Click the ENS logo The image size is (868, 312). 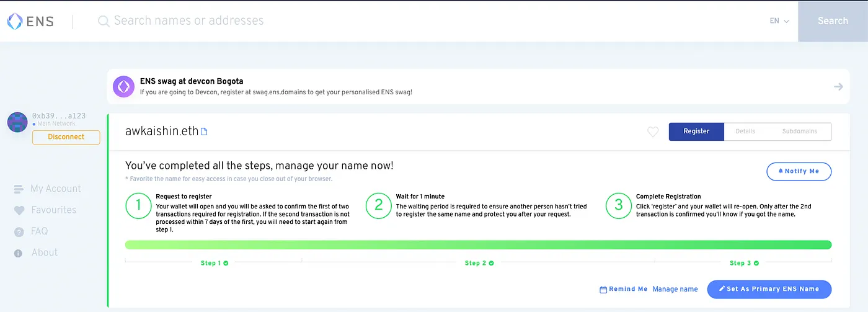(x=30, y=21)
